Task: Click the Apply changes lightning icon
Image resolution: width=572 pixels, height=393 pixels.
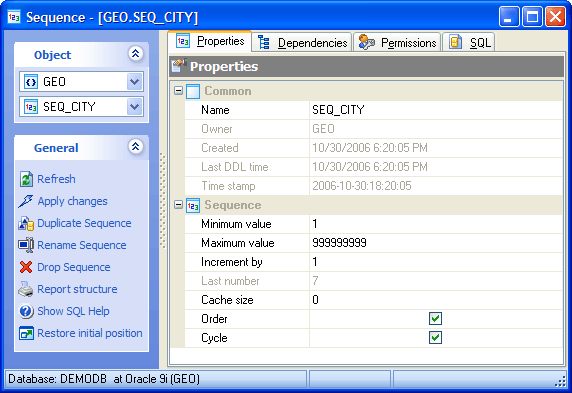Action: [26, 201]
